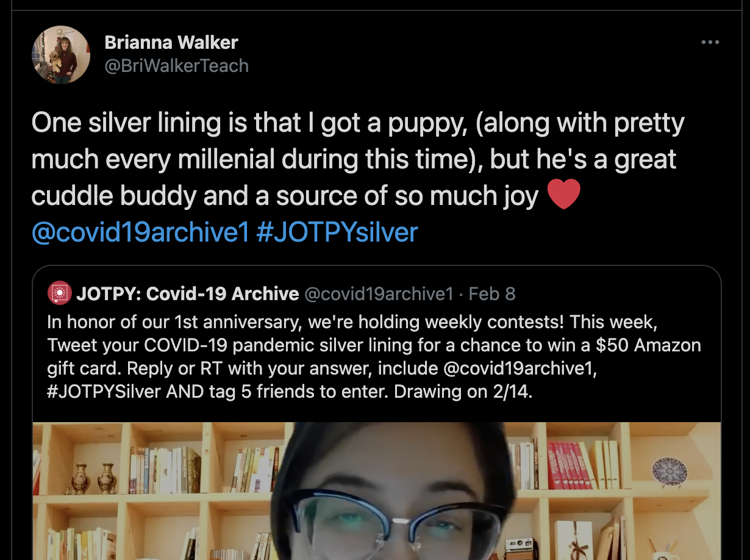
Task: Open the blue @covid19archive1 mention
Action: tap(140, 232)
